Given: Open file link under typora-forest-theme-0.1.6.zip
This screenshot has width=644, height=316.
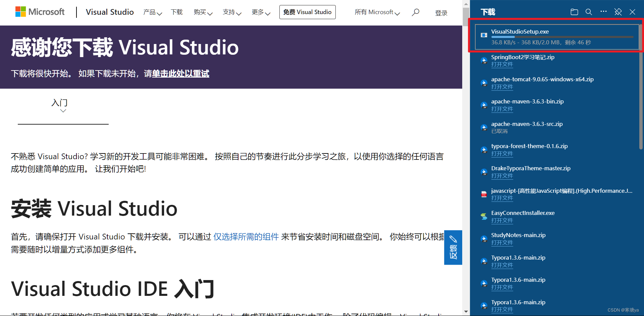Looking at the screenshot, I should click(x=502, y=154).
